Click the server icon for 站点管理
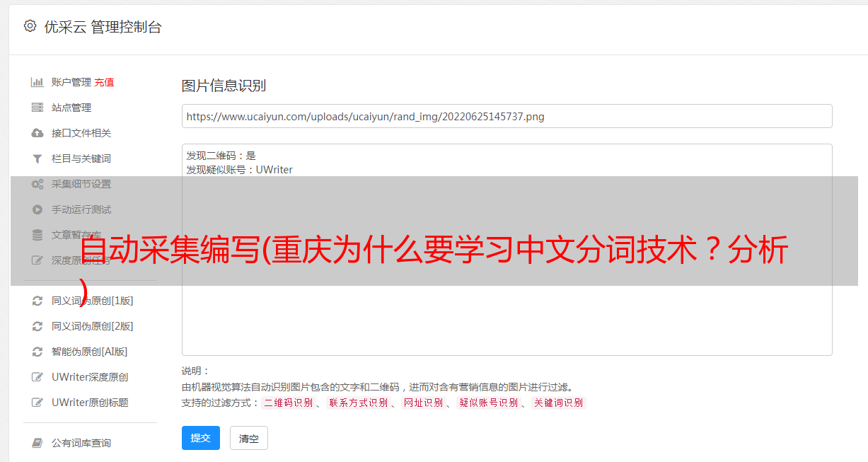Viewport: 868px width, 462px height. (37, 108)
